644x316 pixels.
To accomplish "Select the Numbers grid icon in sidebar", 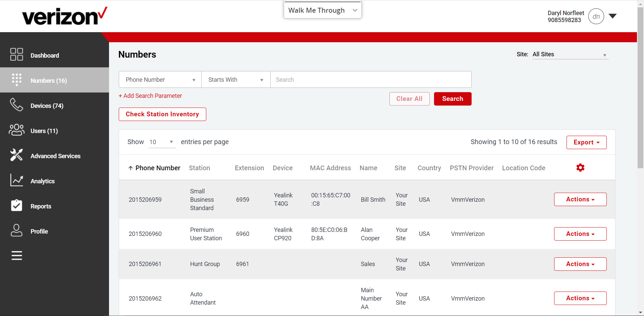I will (16, 80).
